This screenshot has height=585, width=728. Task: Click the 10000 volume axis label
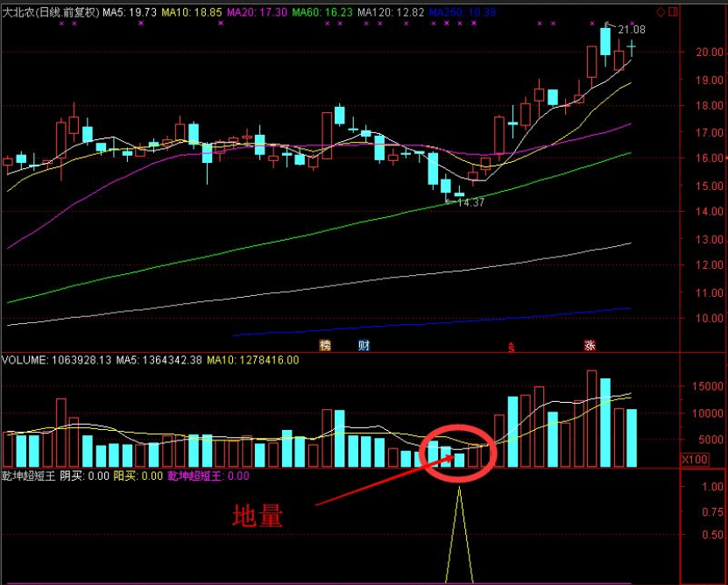708,413
